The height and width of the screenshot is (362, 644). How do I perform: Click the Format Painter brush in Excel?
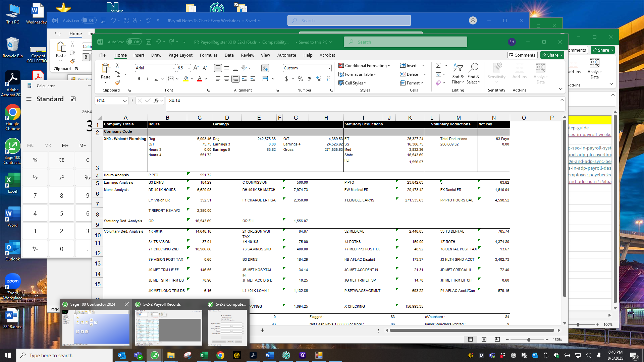coord(117,82)
